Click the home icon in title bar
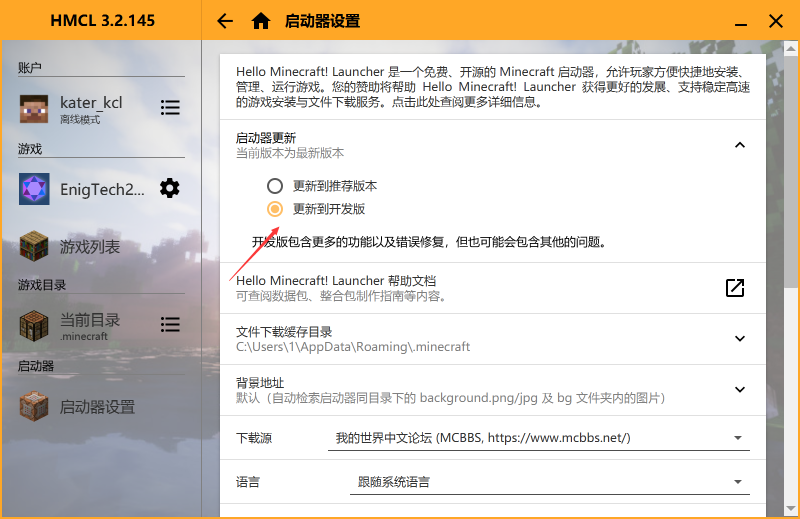The width and height of the screenshot is (800, 519). coord(261,21)
